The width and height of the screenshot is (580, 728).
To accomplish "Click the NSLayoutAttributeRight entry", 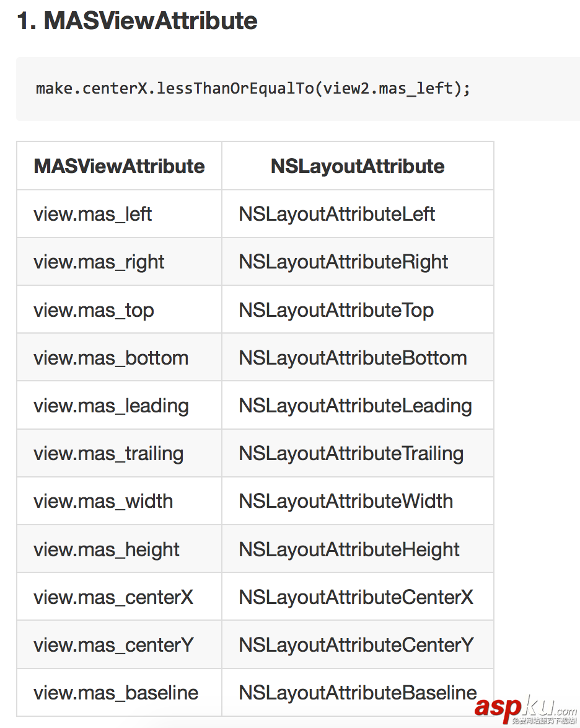I will click(343, 262).
